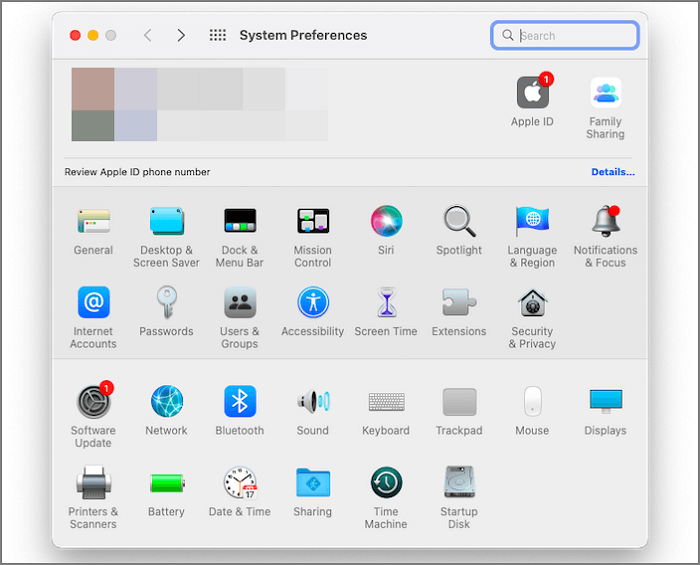Select the Mission Control icon
The image size is (700, 565).
coord(313,221)
